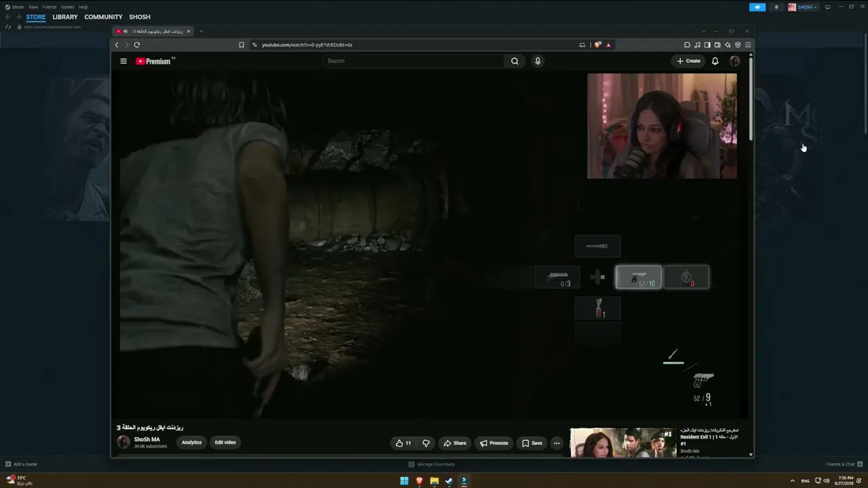The width and height of the screenshot is (868, 488).
Task: Open the browser playlist music icon
Action: (x=697, y=45)
